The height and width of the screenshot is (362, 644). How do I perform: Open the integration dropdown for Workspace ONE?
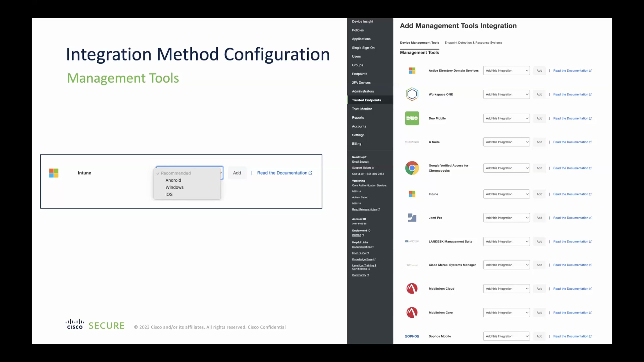click(x=506, y=94)
